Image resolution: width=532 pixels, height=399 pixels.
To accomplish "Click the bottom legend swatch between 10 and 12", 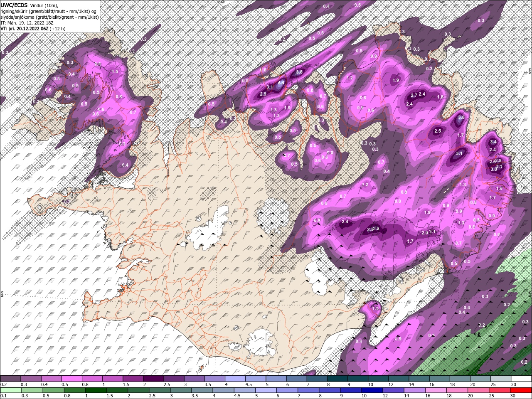I will click(372, 390).
